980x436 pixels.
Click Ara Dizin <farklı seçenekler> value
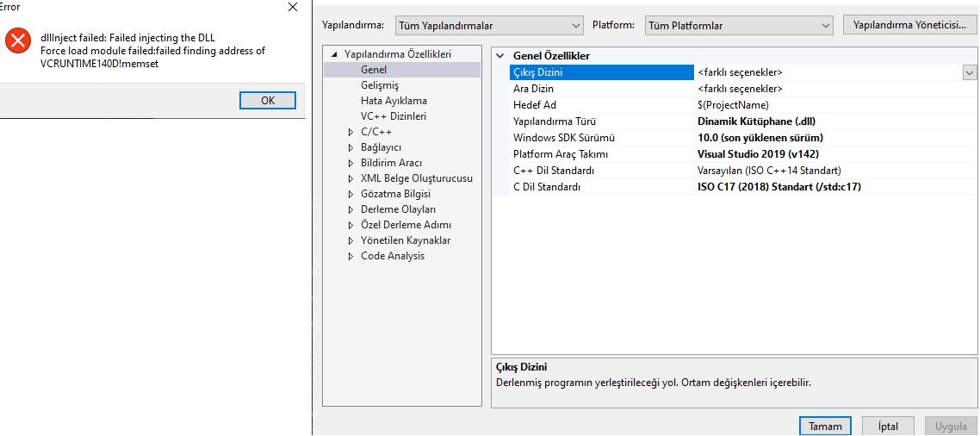coord(740,89)
